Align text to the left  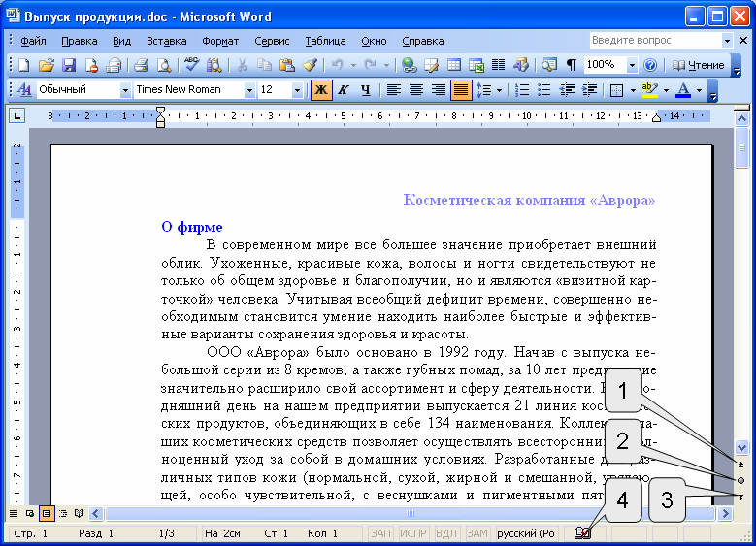tap(394, 89)
